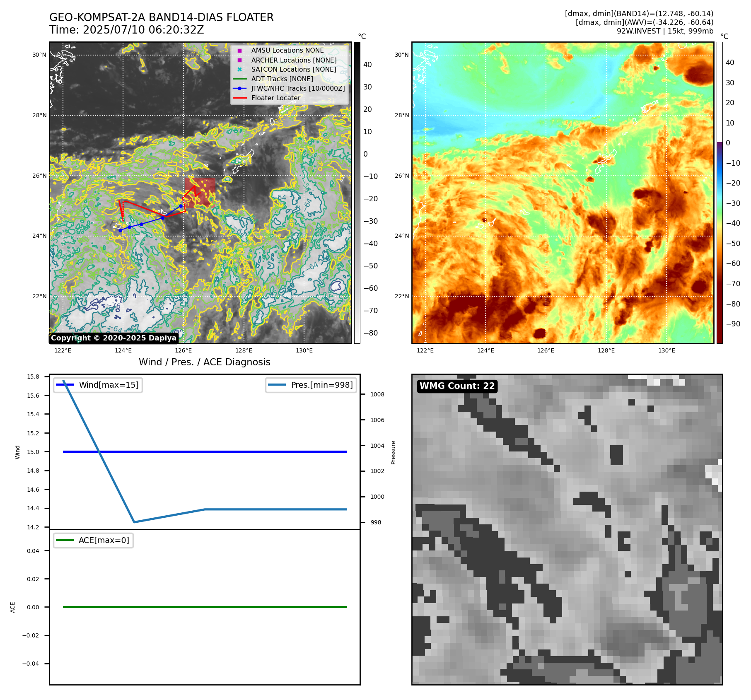Image resolution: width=751 pixels, height=700 pixels.
Task: Click the 130°E label under the rainbow map
Action: pos(666,350)
